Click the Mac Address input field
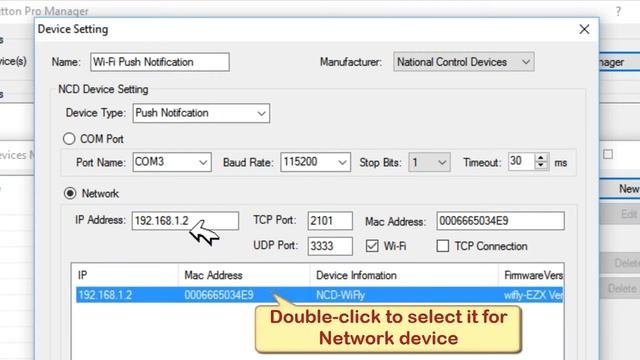 (x=500, y=221)
